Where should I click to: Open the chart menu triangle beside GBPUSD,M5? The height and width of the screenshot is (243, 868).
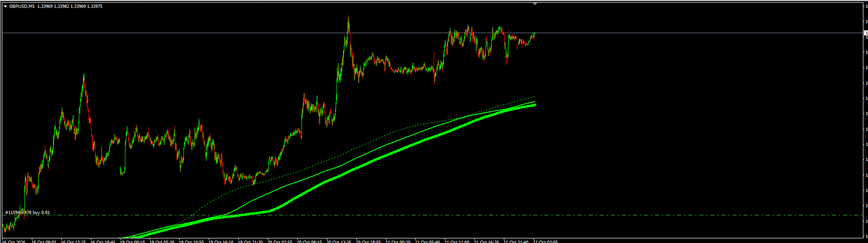(x=5, y=6)
